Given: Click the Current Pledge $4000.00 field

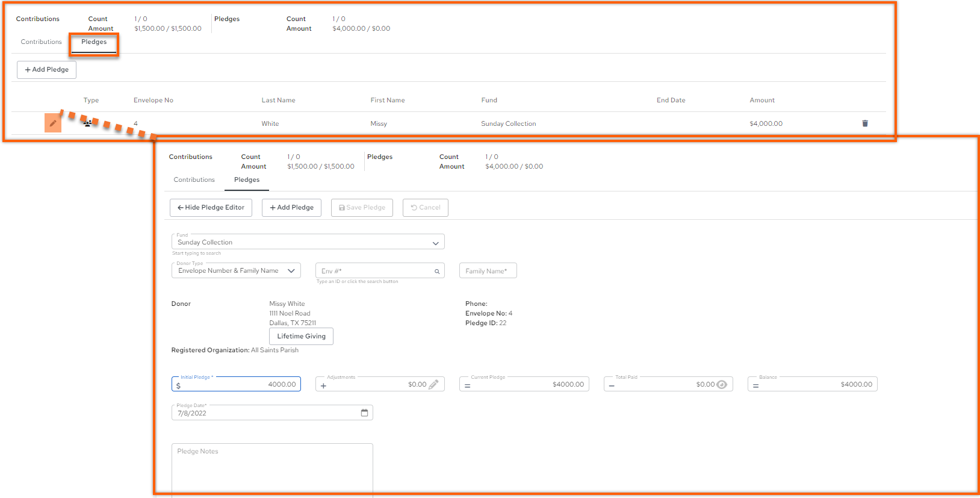Looking at the screenshot, I should coord(524,384).
